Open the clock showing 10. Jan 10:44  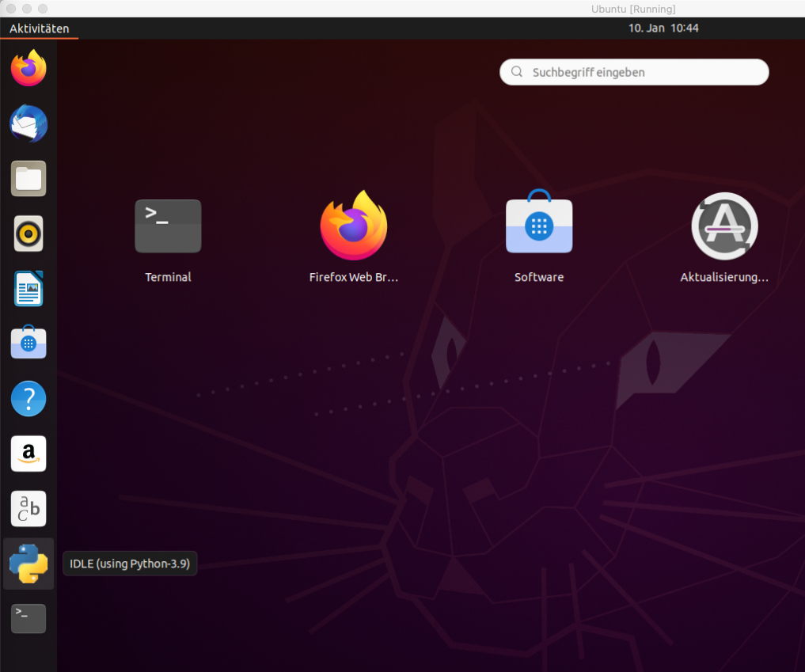(663, 28)
